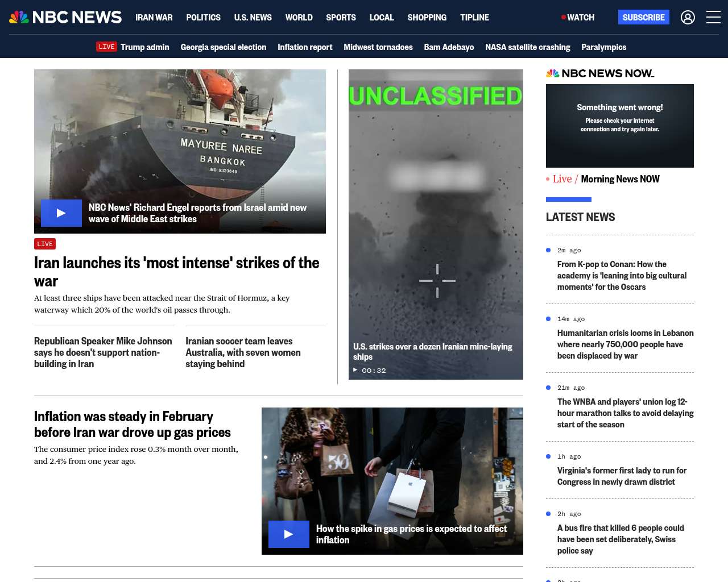
Task: Go to the Politics section
Action: (203, 18)
